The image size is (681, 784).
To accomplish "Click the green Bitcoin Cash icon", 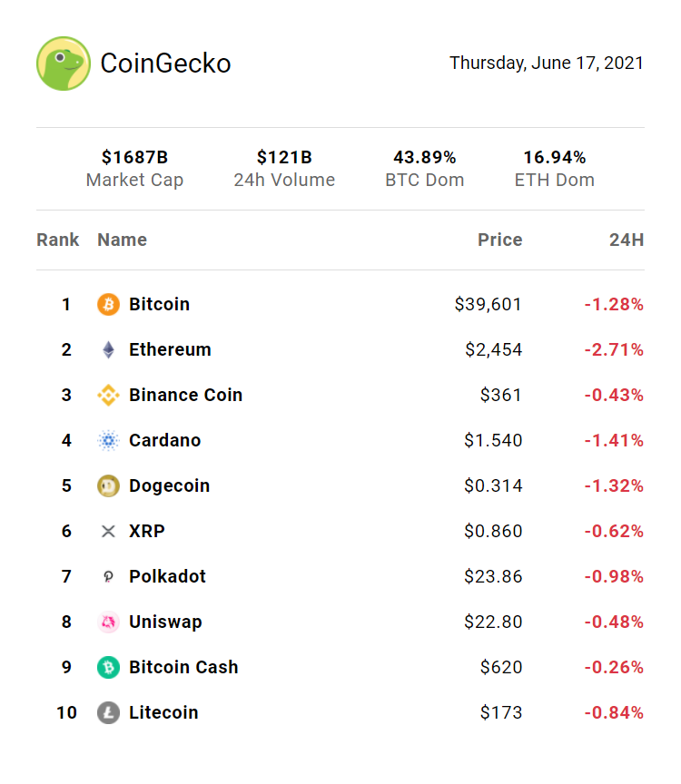I will pos(108,668).
